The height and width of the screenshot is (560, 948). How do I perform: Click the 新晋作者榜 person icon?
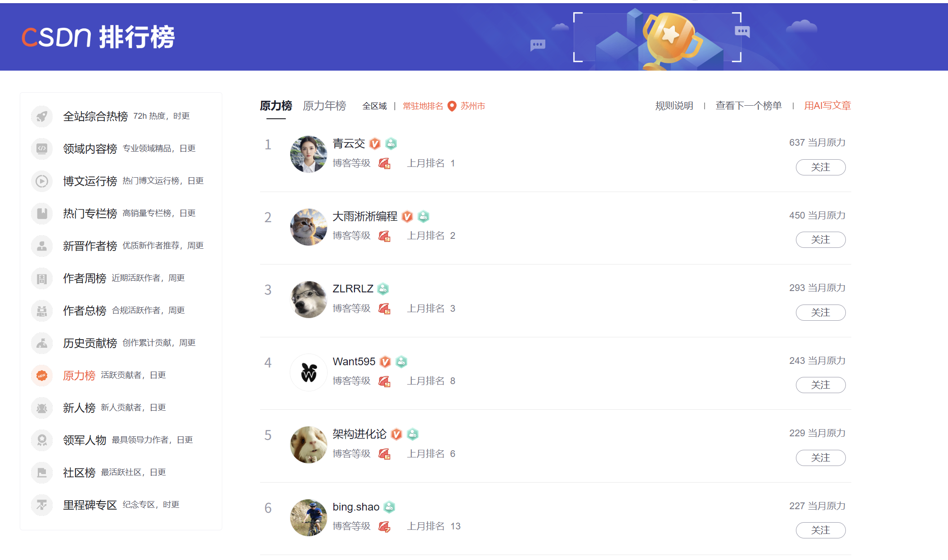point(42,246)
